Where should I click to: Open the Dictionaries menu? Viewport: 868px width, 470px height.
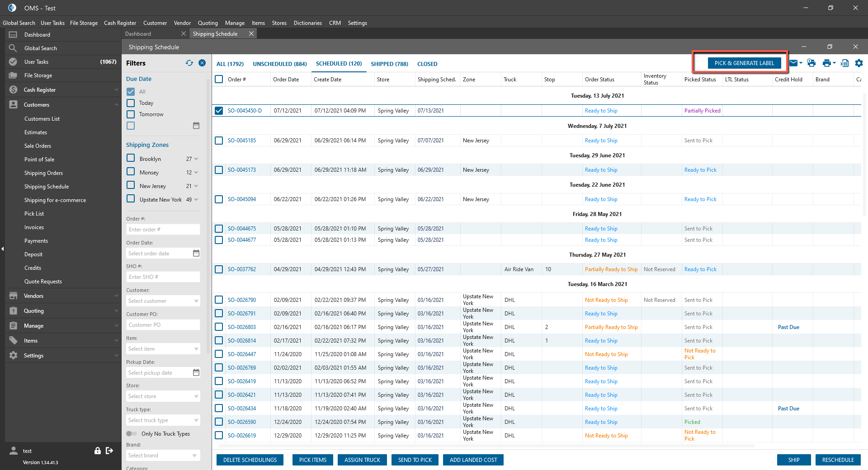tap(307, 23)
